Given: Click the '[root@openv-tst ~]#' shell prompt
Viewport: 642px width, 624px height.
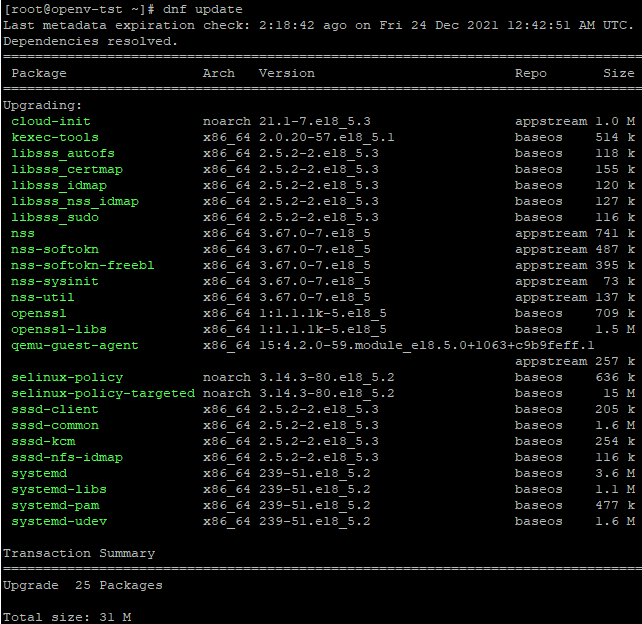Looking at the screenshot, I should pyautogui.click(x=79, y=9).
